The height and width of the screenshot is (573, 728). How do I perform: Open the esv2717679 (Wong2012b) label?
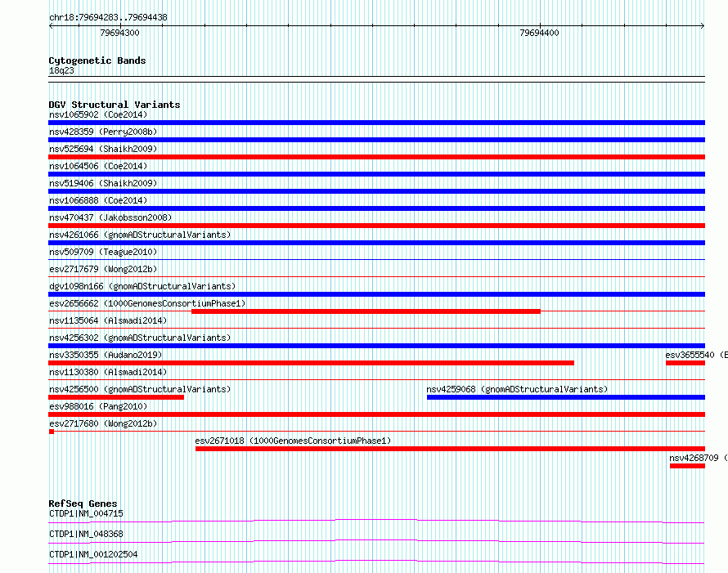pos(103,269)
